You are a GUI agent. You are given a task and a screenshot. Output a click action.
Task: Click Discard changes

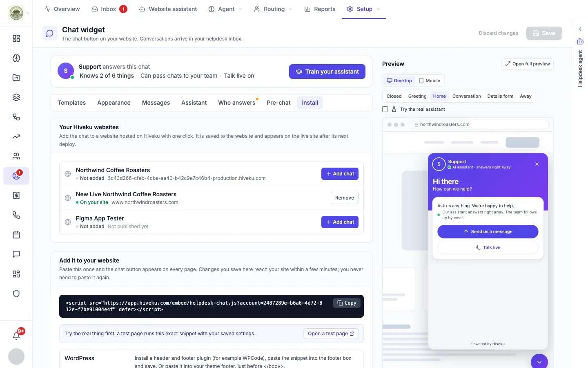click(499, 33)
